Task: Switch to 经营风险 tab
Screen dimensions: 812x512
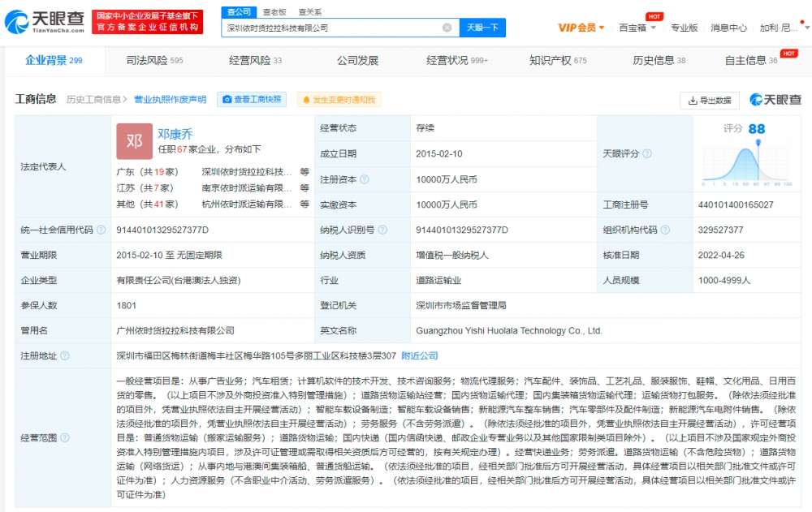Action: coord(255,61)
